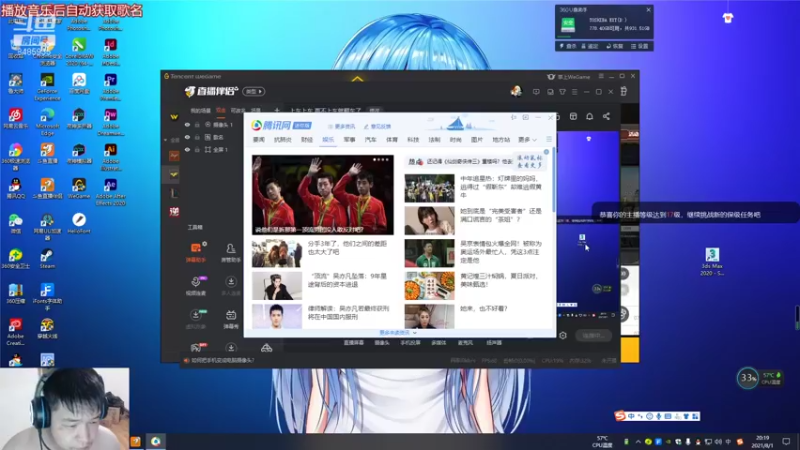
Task: Open headline 她来，也不好看？
Action: point(484,308)
